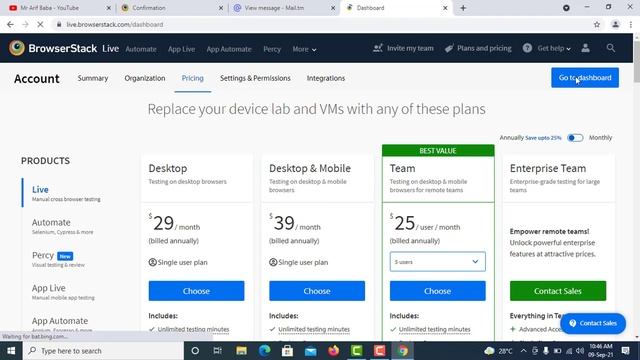Choose the Desktop plan
The height and width of the screenshot is (360, 640).
point(196,291)
